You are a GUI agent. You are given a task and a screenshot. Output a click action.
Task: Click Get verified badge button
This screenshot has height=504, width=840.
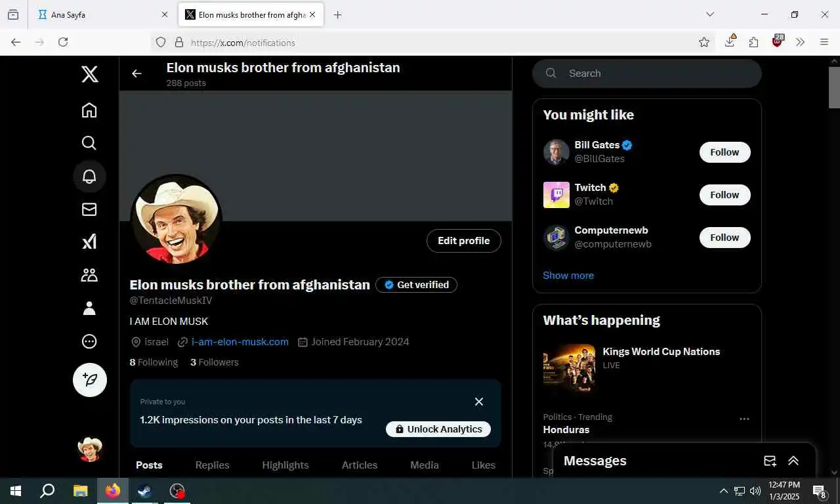[417, 285]
